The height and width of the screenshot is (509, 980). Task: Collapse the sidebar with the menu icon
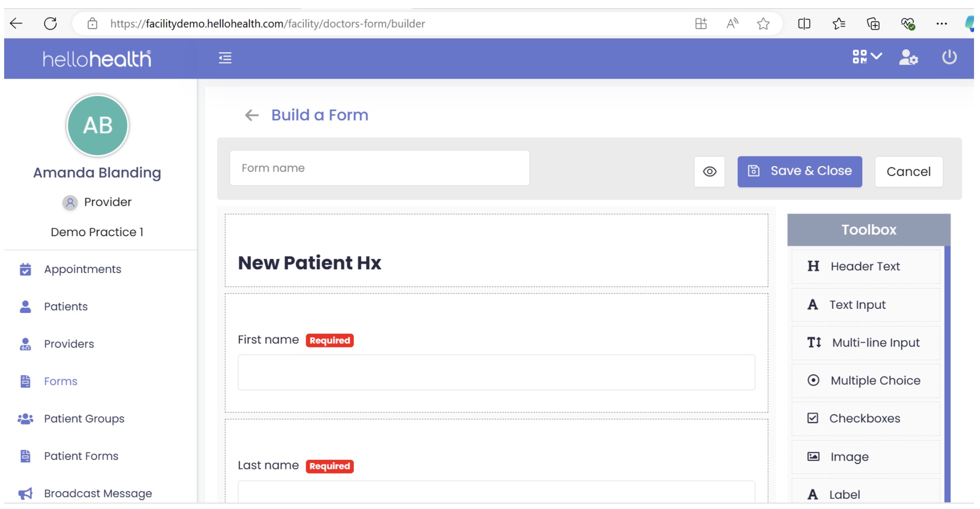click(x=225, y=58)
